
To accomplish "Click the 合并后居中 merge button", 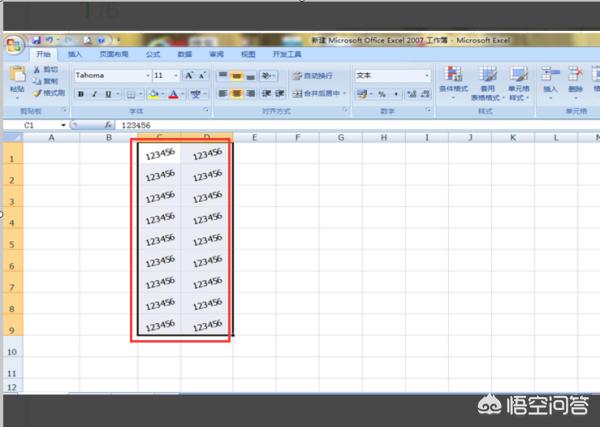I will tap(319, 94).
